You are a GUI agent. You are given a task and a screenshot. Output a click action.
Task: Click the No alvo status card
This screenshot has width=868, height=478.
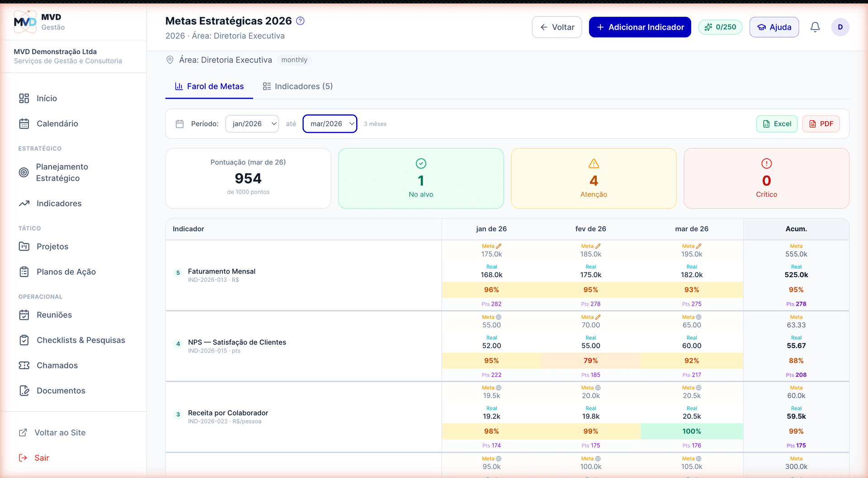421,179
